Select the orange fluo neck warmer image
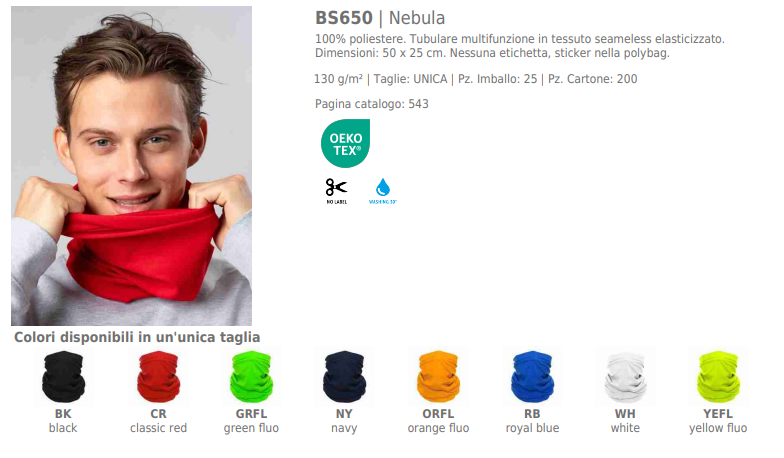This screenshot has height=458, width=784. click(x=438, y=376)
